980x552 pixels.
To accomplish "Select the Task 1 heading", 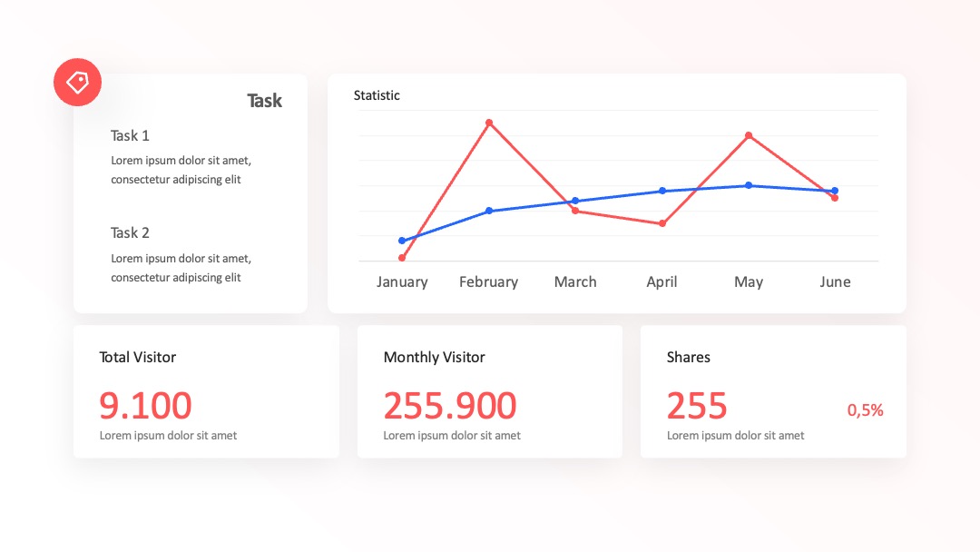I will (x=130, y=135).
